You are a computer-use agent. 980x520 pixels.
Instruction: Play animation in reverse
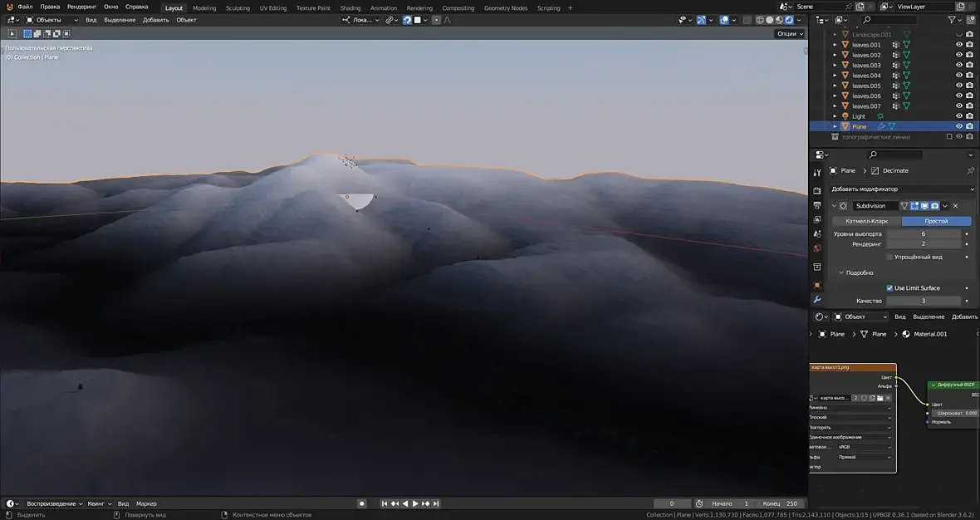pyautogui.click(x=405, y=503)
